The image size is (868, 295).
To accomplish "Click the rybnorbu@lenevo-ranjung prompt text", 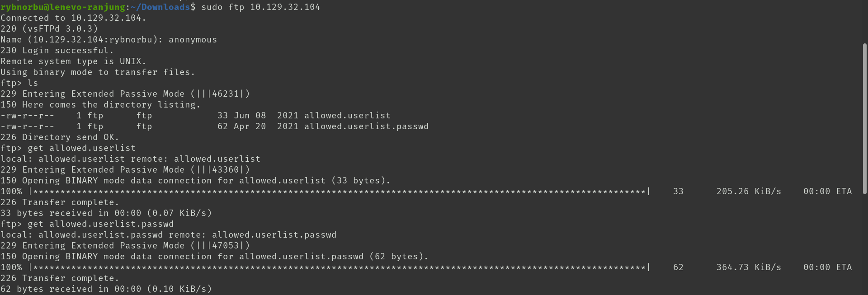I will [x=62, y=7].
